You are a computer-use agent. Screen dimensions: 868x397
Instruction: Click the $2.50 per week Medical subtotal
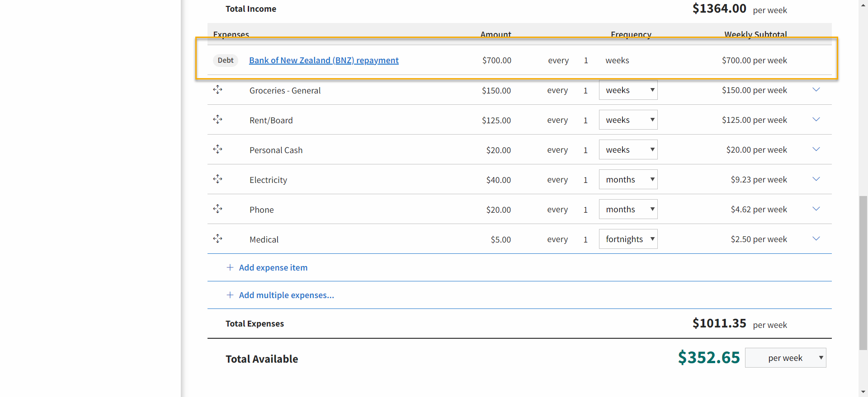759,239
